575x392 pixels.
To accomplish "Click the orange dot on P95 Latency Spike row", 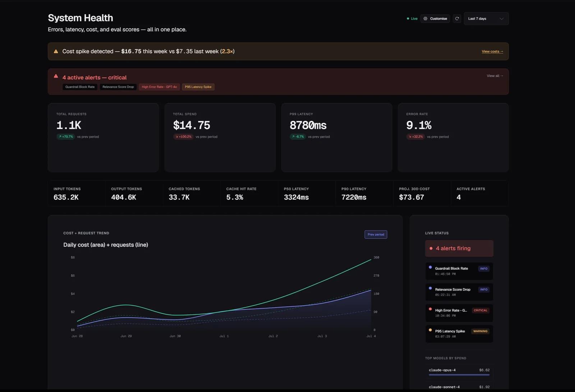I will pyautogui.click(x=430, y=330).
